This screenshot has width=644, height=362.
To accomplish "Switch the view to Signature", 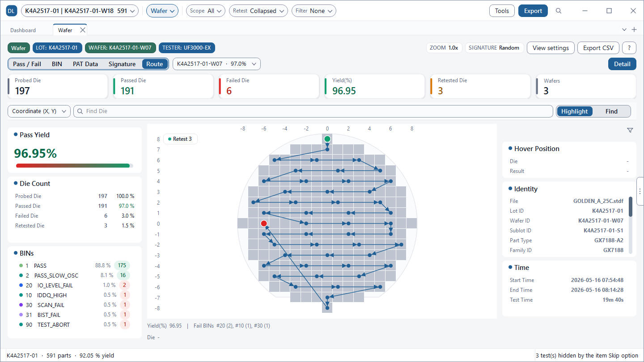I will click(122, 64).
